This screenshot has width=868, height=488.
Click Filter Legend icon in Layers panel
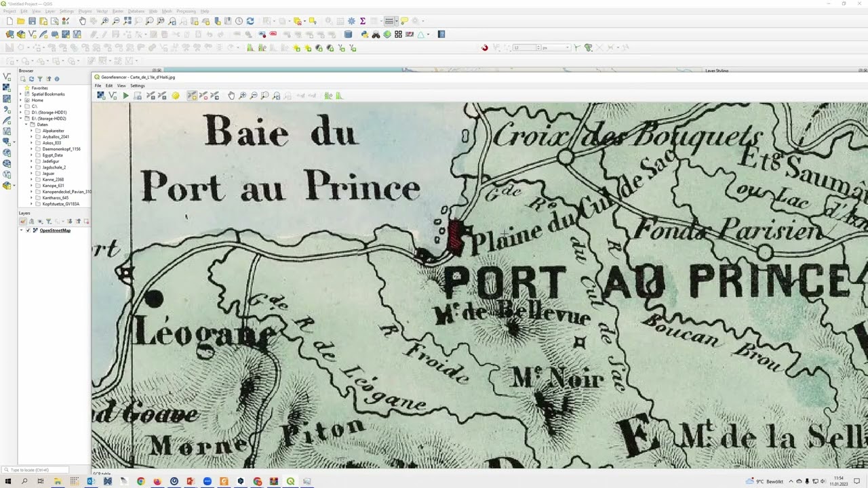49,222
